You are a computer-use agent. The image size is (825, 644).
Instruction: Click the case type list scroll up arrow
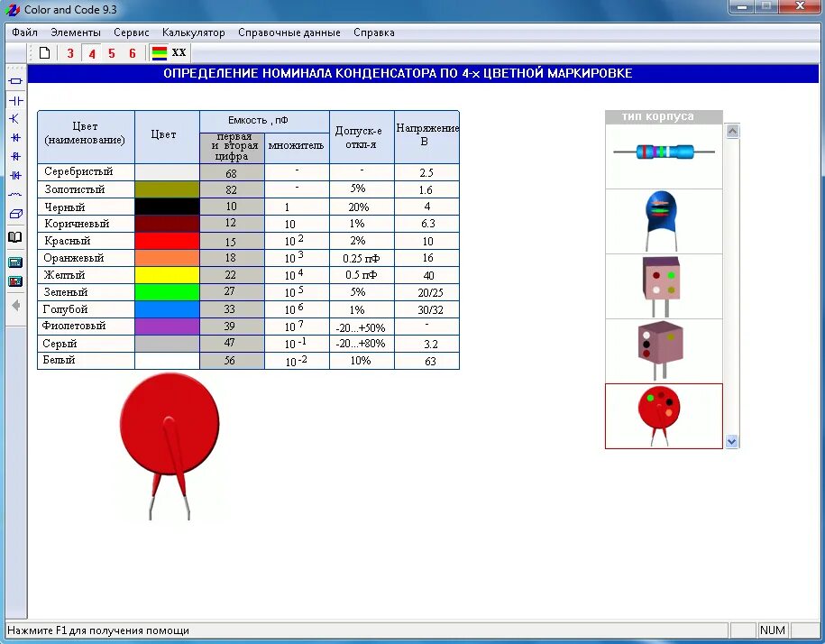click(x=732, y=131)
